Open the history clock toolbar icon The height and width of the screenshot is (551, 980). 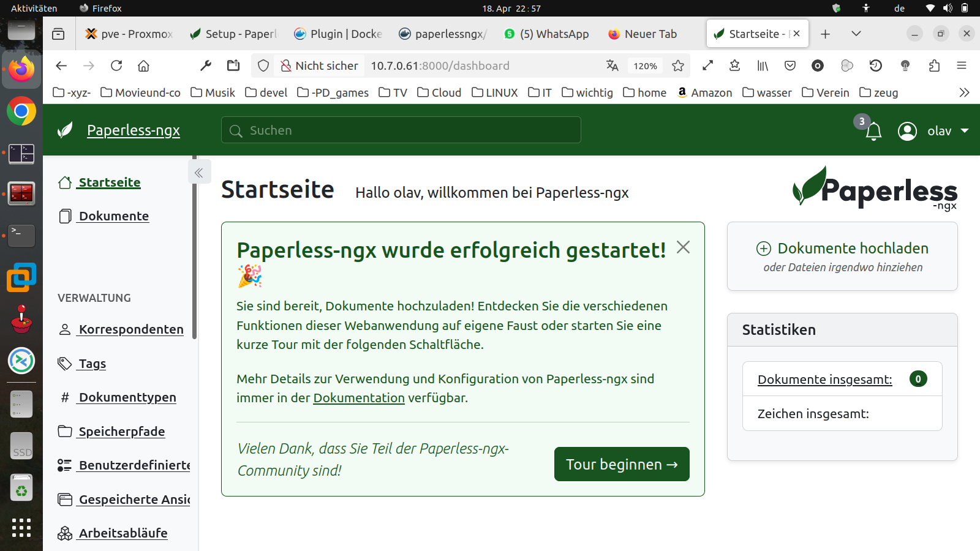(x=876, y=66)
